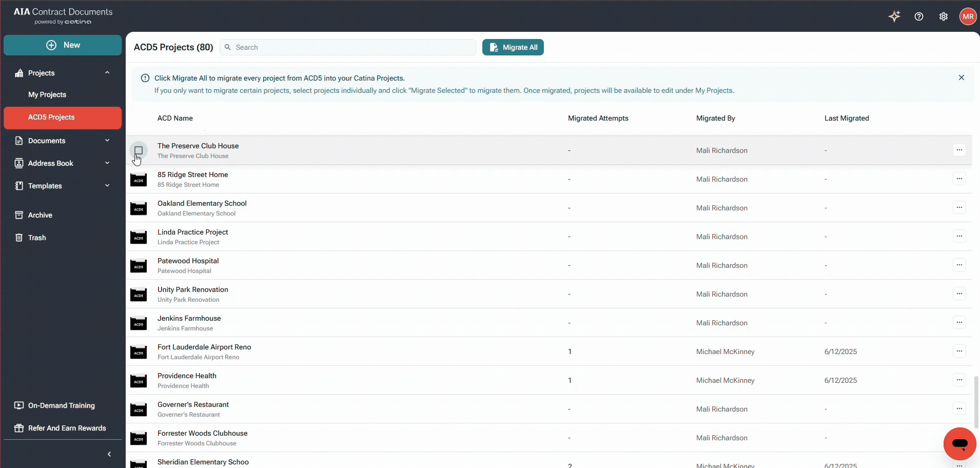Open the more options for Patewood Hospital
The height and width of the screenshot is (468, 980).
(x=959, y=265)
